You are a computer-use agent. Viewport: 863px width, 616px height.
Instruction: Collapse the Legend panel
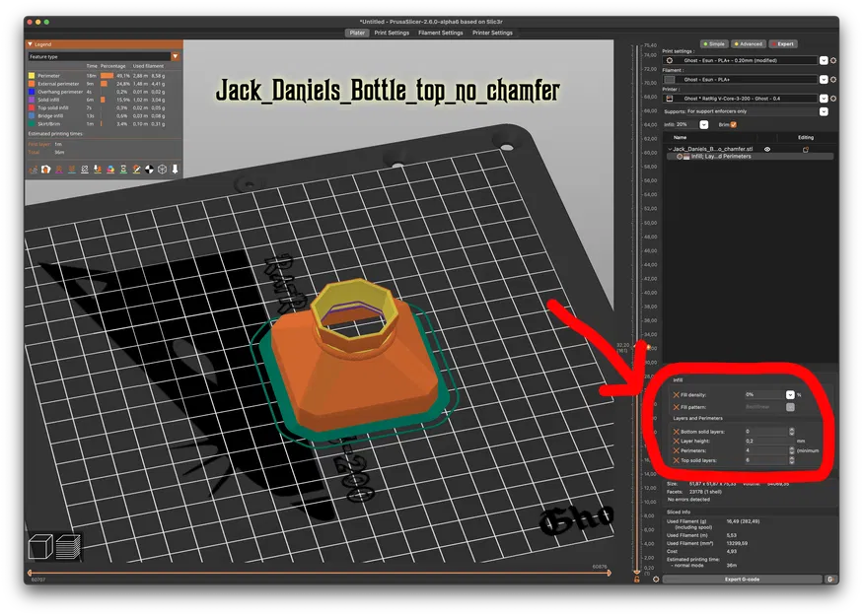click(x=31, y=44)
